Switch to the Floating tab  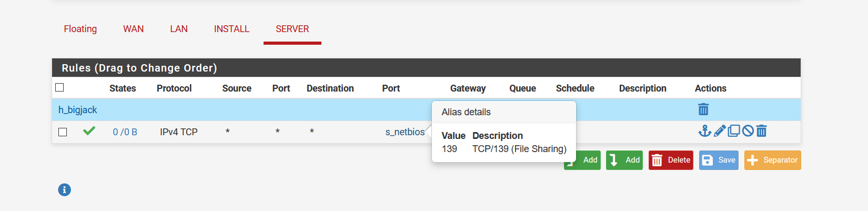tap(80, 29)
